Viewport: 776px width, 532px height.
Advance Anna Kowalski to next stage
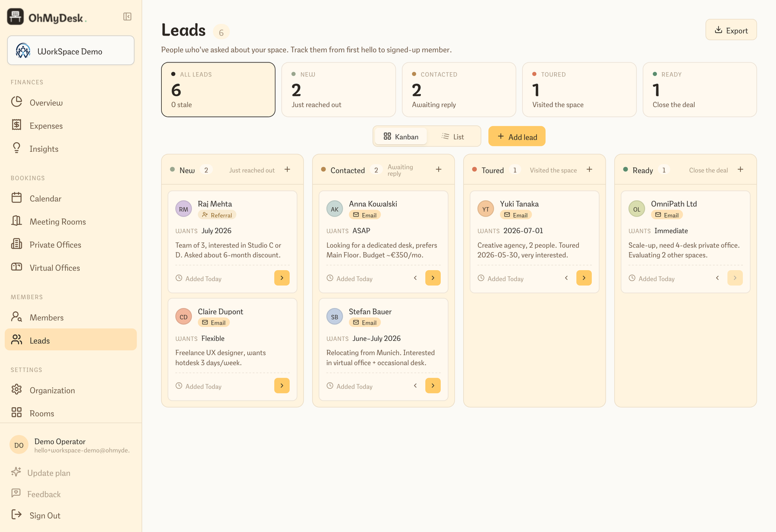pyautogui.click(x=433, y=278)
